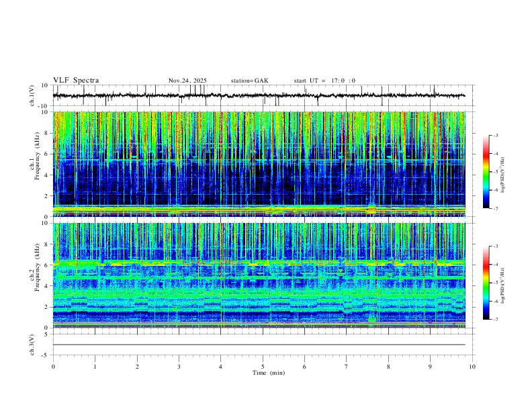
Task: Click the "-5" tick on ch.1 colorbar
Action: click(495, 172)
